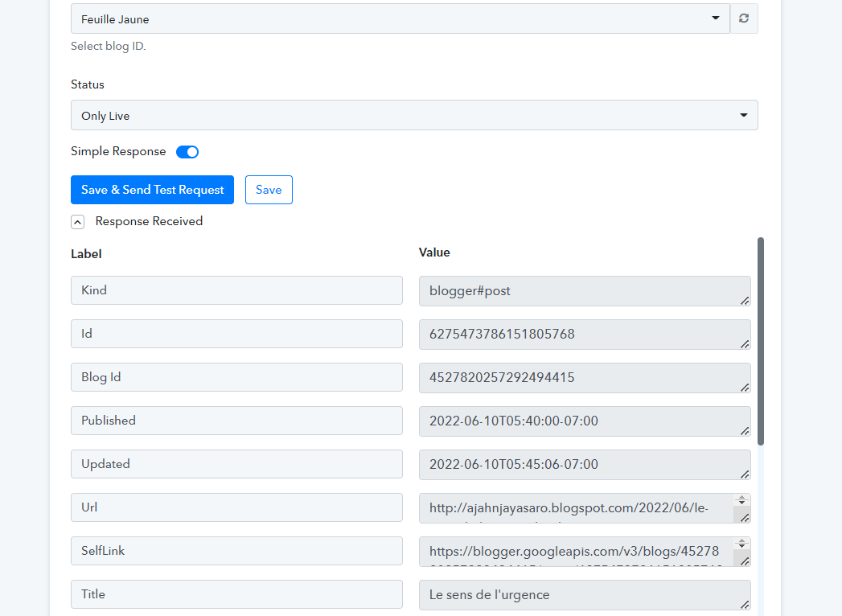Click scroll arrows in SelfLink value field
This screenshot has height=616, width=842.
[741, 544]
